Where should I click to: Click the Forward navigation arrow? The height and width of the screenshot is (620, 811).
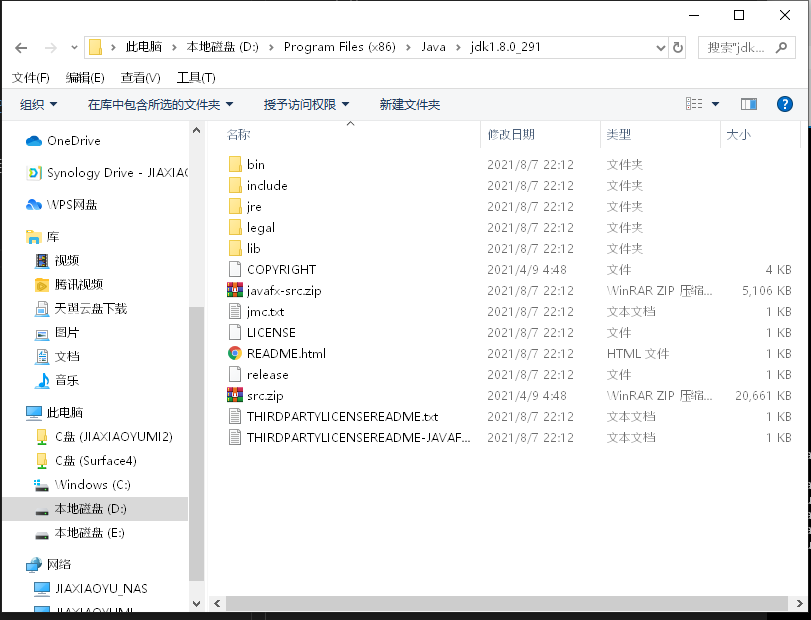[x=51, y=48]
